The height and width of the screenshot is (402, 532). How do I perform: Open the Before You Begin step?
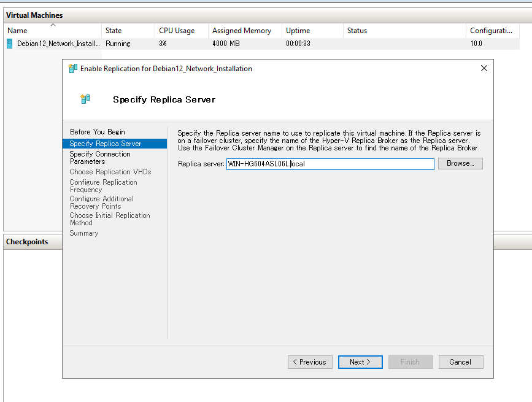(98, 131)
